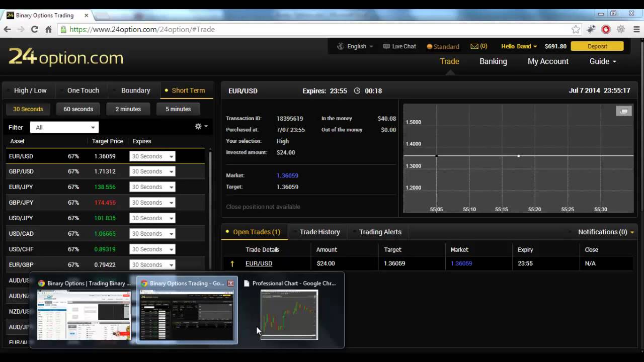Open the USD/CAD 30 Seconds expiry dropdown
644x362 pixels.
[x=152, y=234]
